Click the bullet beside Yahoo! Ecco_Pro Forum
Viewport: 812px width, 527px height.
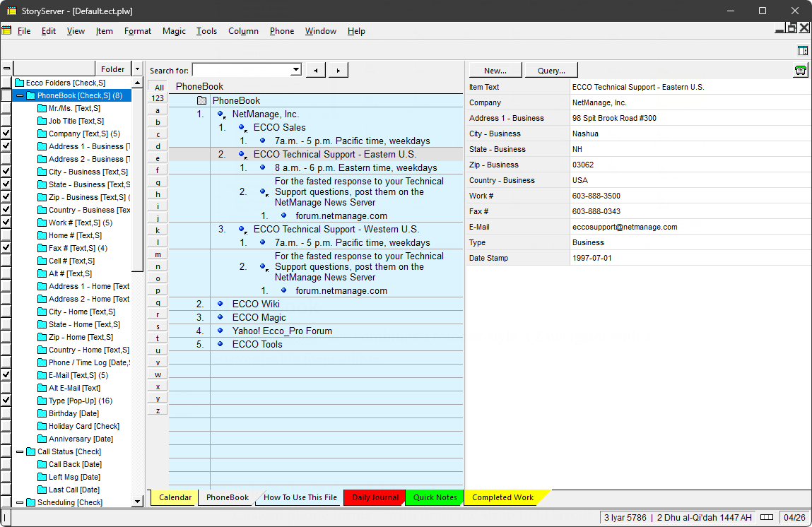[x=220, y=331]
